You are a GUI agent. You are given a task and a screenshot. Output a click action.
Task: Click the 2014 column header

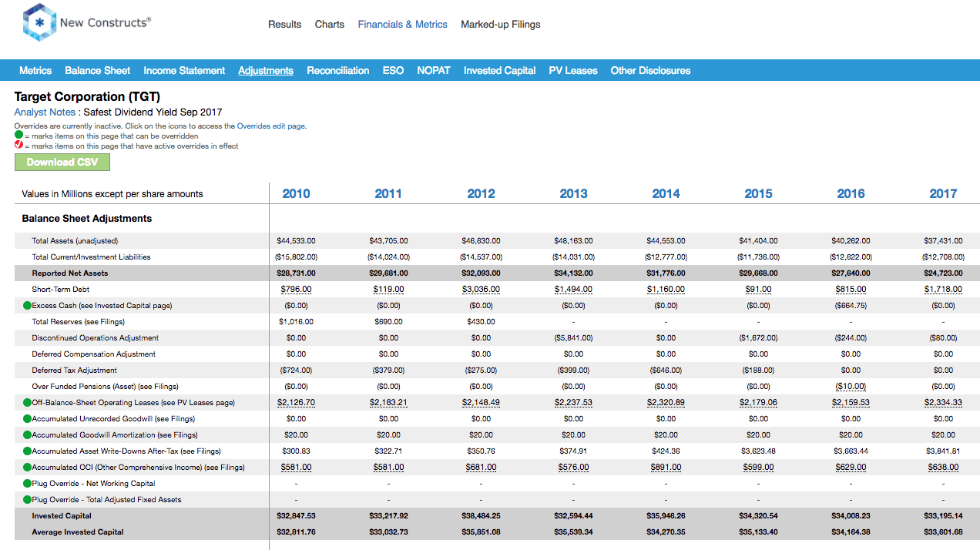pos(666,194)
